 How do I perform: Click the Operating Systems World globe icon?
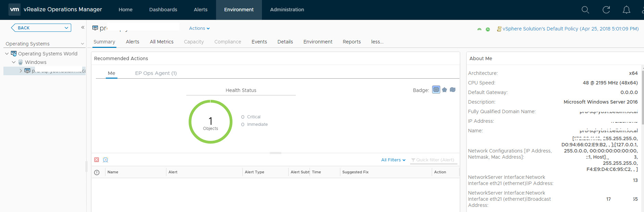pos(14,54)
